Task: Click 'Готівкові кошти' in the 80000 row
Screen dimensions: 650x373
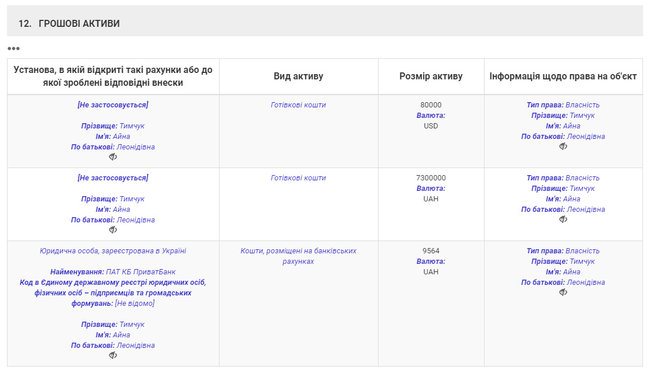Action: point(298,105)
